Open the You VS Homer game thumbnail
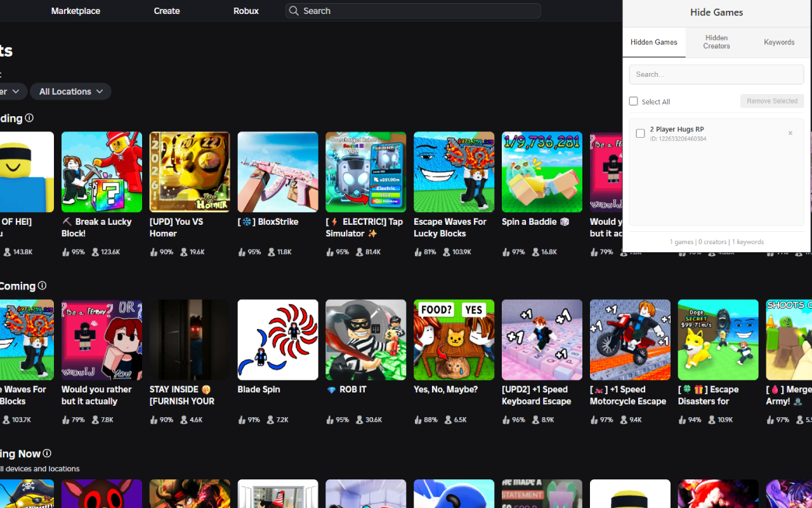 190,172
